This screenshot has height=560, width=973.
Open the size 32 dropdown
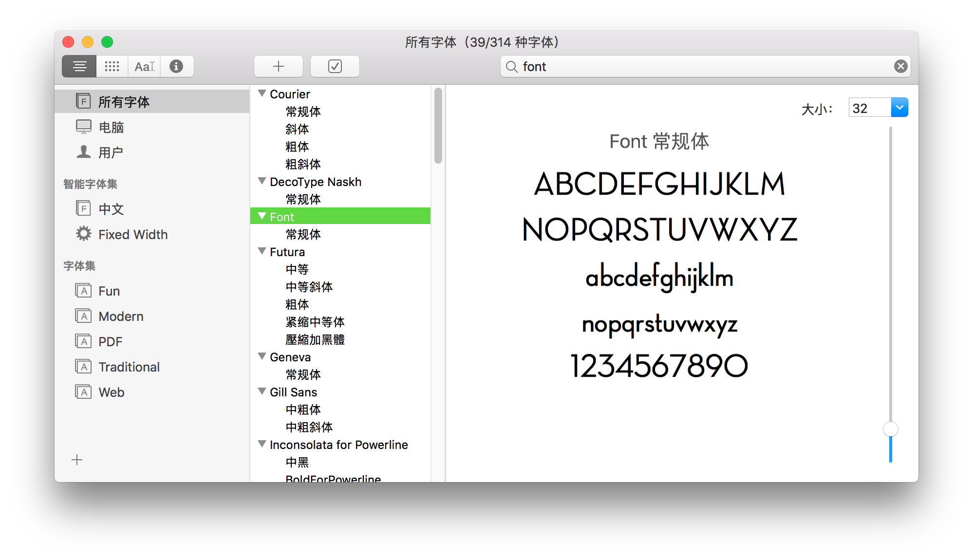(x=899, y=108)
